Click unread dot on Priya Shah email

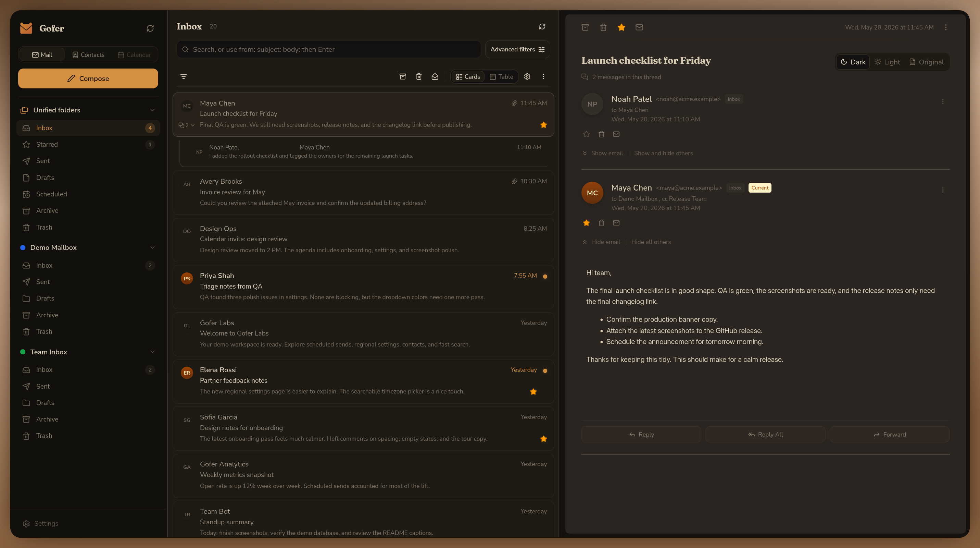[545, 277]
